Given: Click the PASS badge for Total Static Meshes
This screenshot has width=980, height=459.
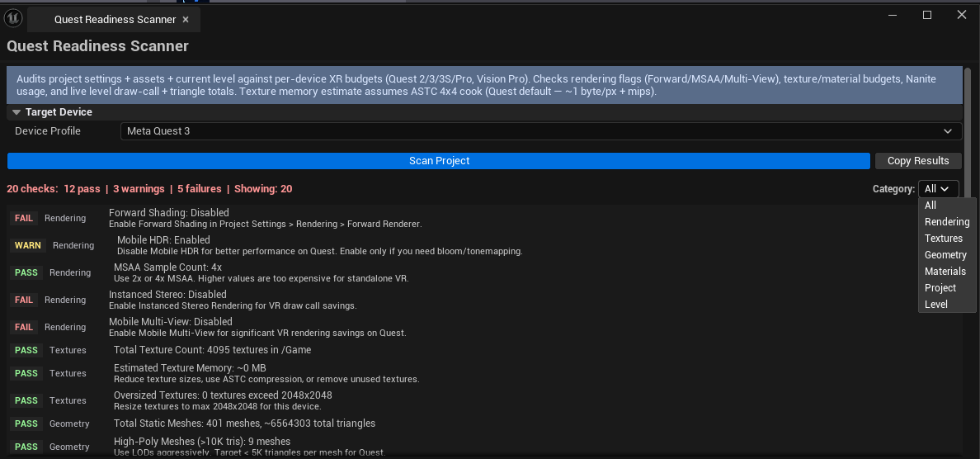Looking at the screenshot, I should coord(26,424).
